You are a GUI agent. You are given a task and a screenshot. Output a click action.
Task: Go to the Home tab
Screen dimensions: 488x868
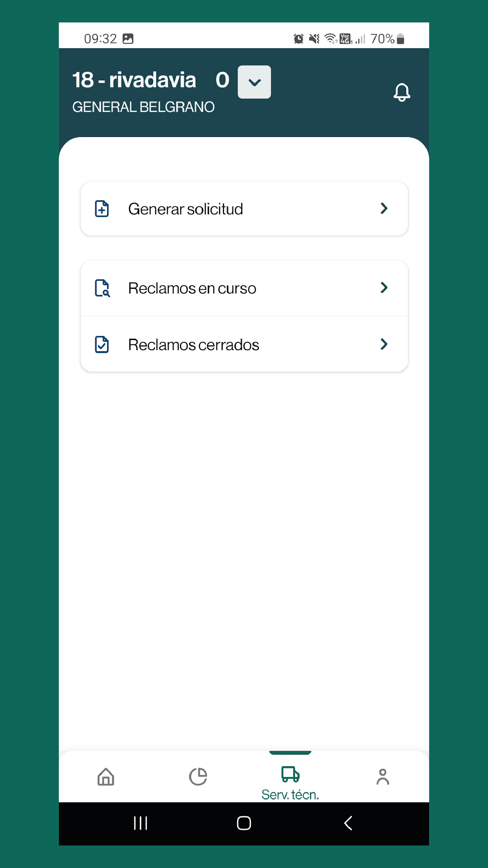point(106,776)
